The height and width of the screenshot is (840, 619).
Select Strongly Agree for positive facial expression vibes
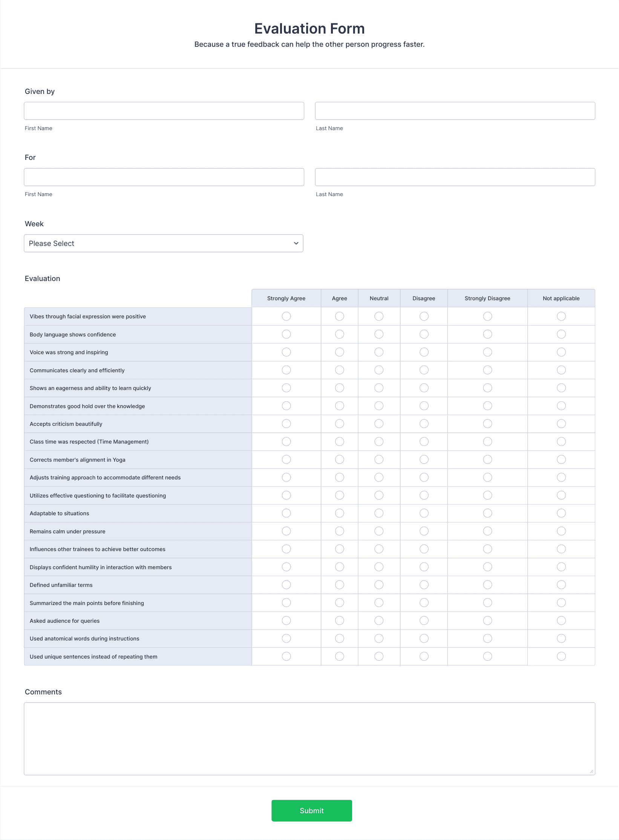(x=287, y=316)
